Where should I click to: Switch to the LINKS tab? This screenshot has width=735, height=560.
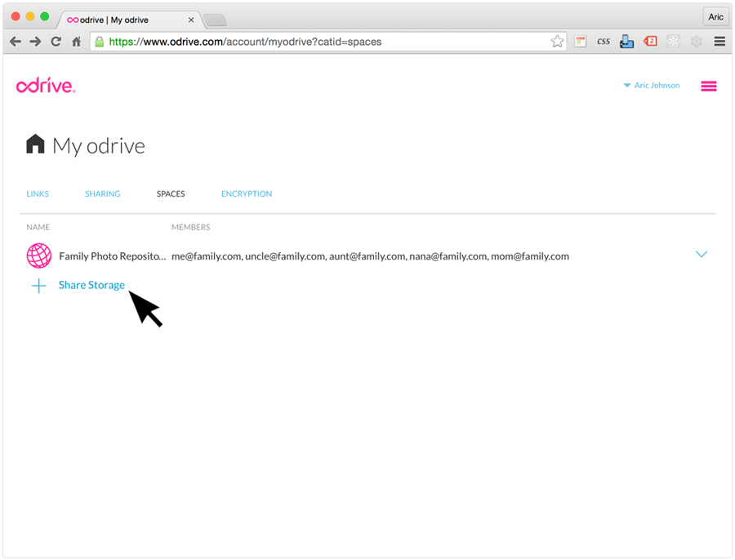coord(38,194)
